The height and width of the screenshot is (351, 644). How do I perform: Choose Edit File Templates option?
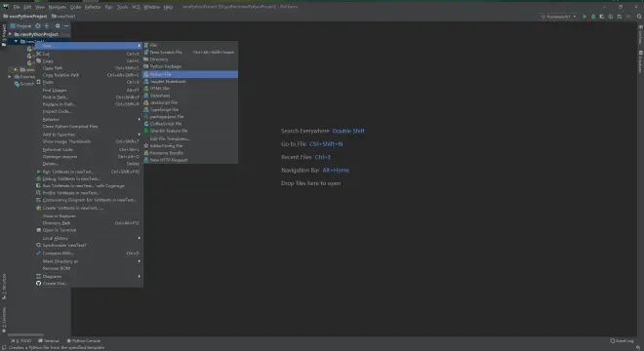coord(190,138)
